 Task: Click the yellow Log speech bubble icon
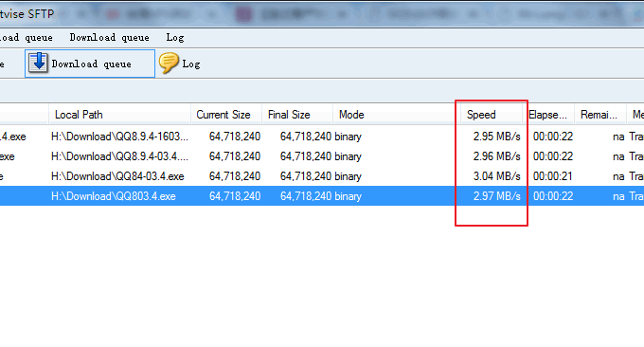click(169, 63)
